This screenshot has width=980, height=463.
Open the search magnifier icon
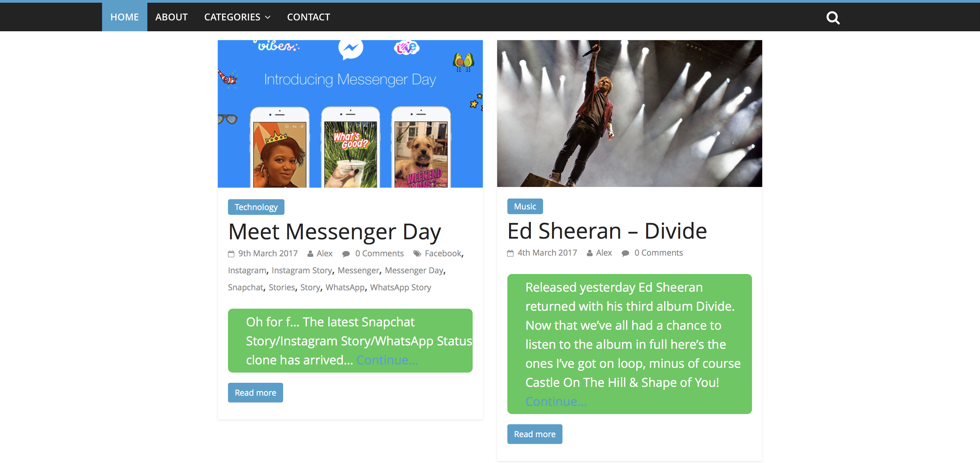833,17
